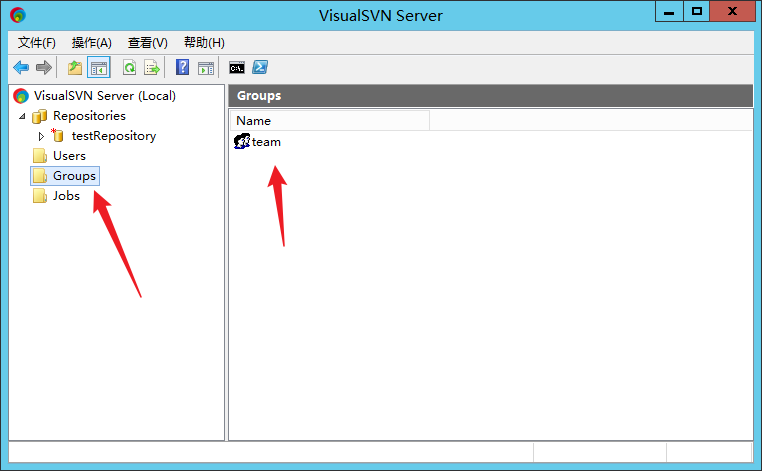Expand the testRepository tree node

(41, 136)
